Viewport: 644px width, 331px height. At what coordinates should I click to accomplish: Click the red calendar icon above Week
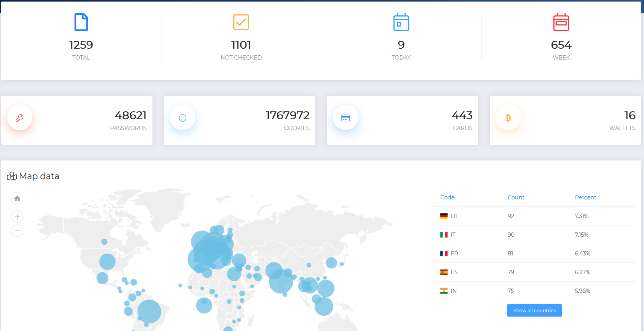coord(561,22)
